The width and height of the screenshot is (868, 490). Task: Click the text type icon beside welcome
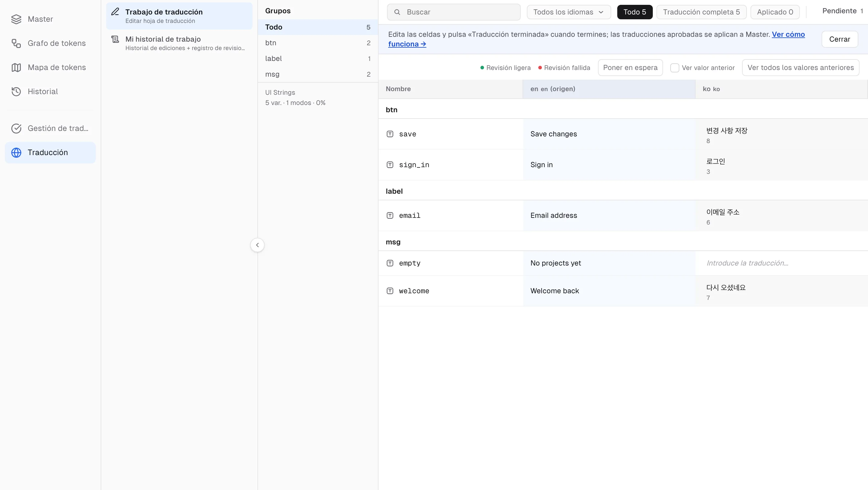coord(390,291)
